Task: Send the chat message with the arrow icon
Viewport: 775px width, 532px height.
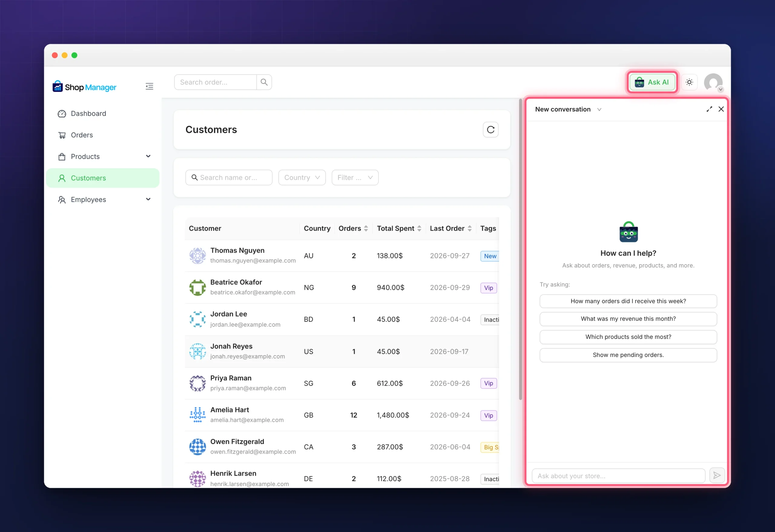Action: [x=717, y=476]
